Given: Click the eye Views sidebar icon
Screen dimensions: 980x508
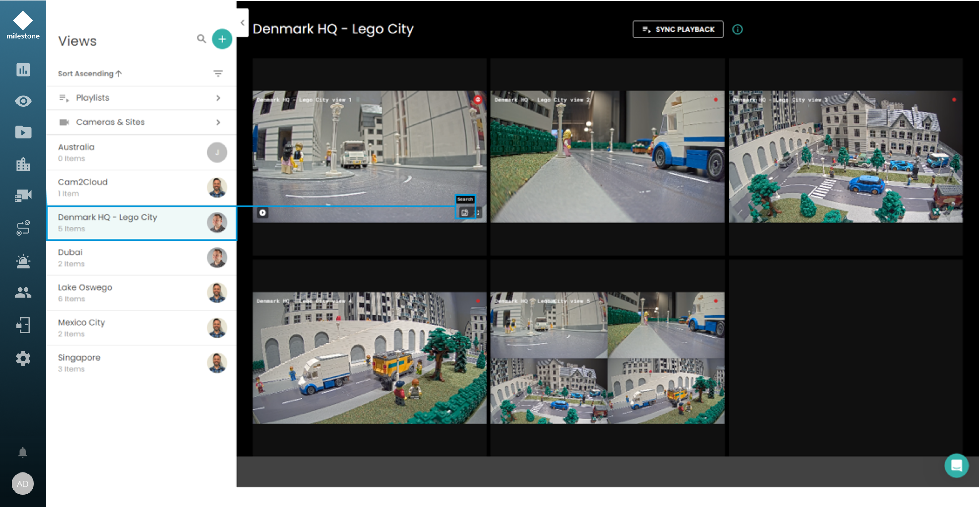Looking at the screenshot, I should [23, 101].
